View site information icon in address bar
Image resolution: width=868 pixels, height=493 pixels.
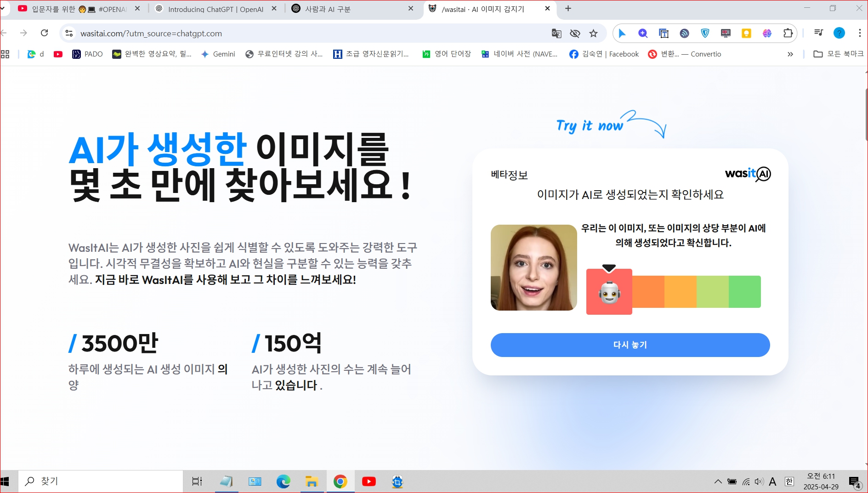tap(69, 33)
